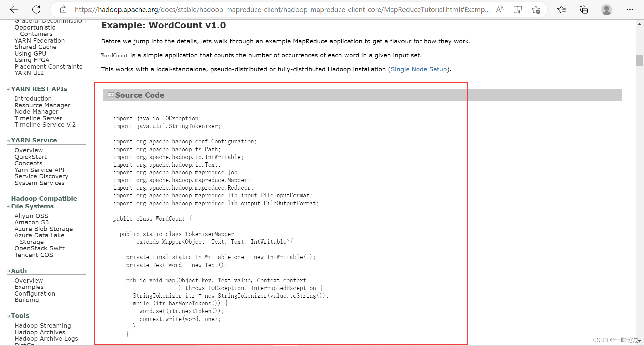Go to Placement Constraints docs
This screenshot has height=346, width=644.
tap(49, 66)
